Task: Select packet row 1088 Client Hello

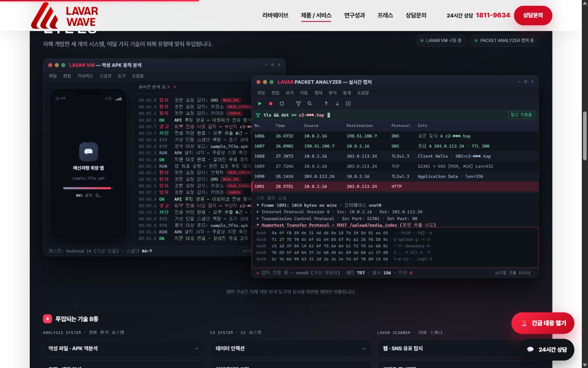Action: pyautogui.click(x=395, y=156)
